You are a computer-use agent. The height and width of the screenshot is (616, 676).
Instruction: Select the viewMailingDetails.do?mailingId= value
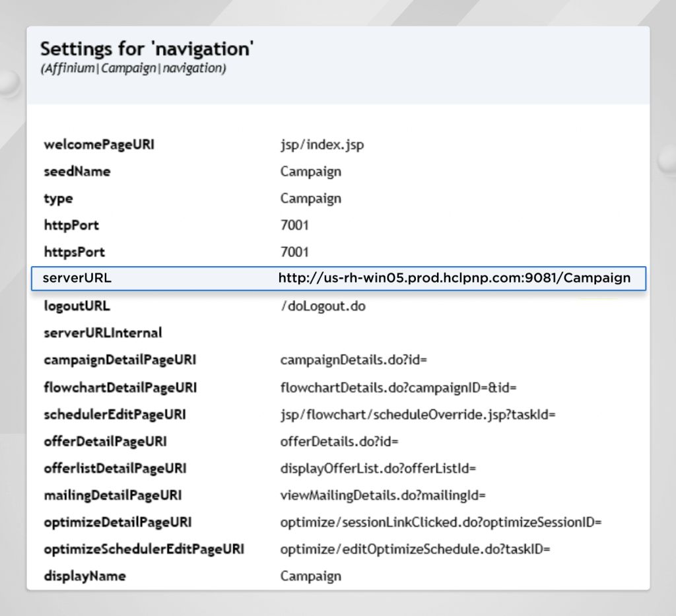point(383,495)
